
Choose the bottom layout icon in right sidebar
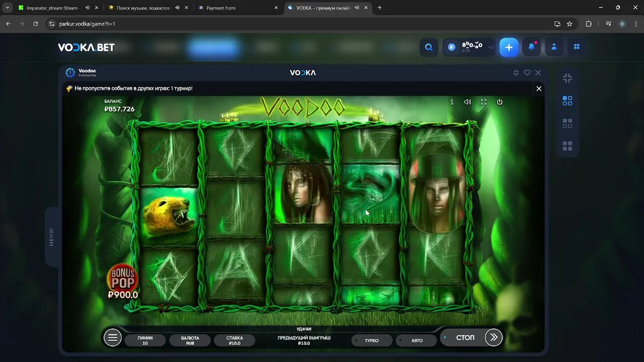pos(568,146)
